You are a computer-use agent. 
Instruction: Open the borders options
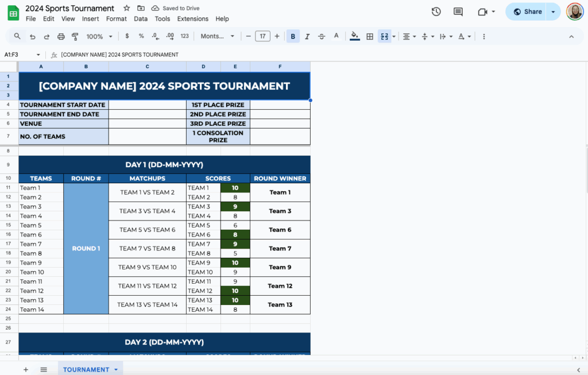369,36
